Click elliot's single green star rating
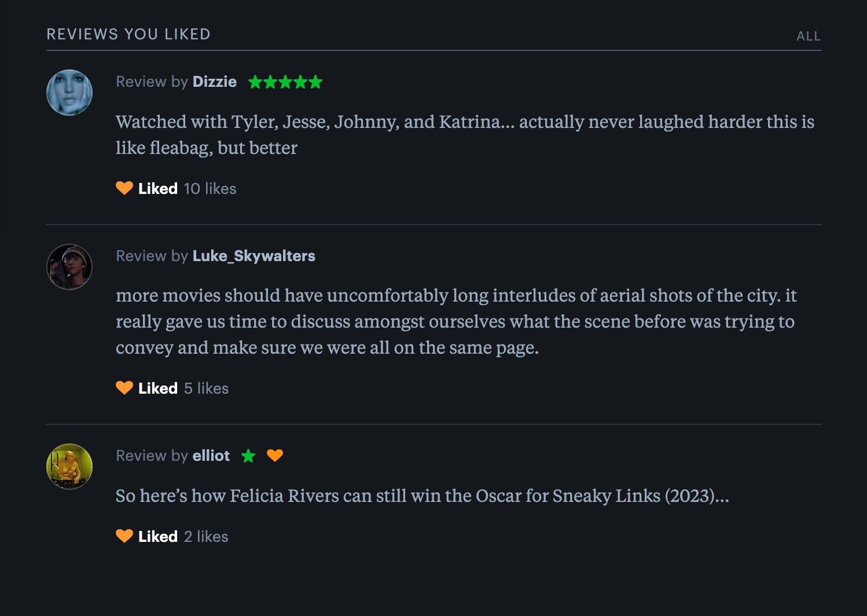 (248, 456)
